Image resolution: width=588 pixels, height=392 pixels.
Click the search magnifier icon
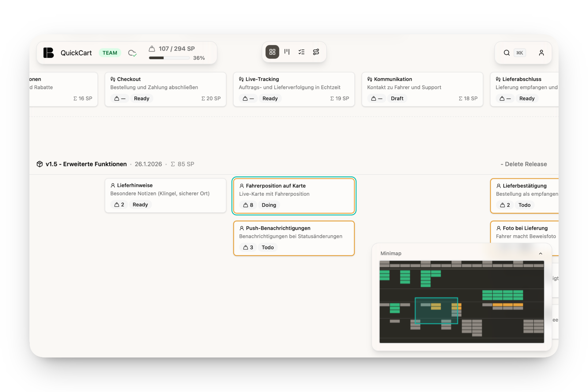pyautogui.click(x=507, y=53)
